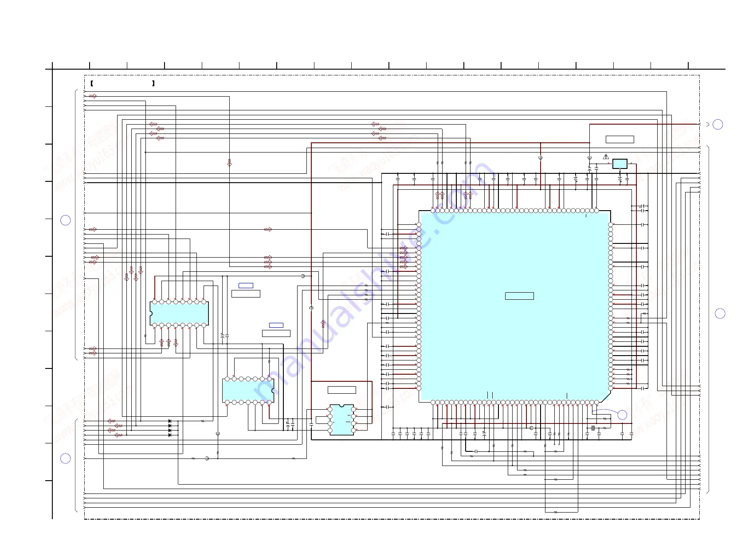The height and width of the screenshot is (560, 745).
Task: Click the red up arrow left of the large IC
Action: [x=323, y=324]
